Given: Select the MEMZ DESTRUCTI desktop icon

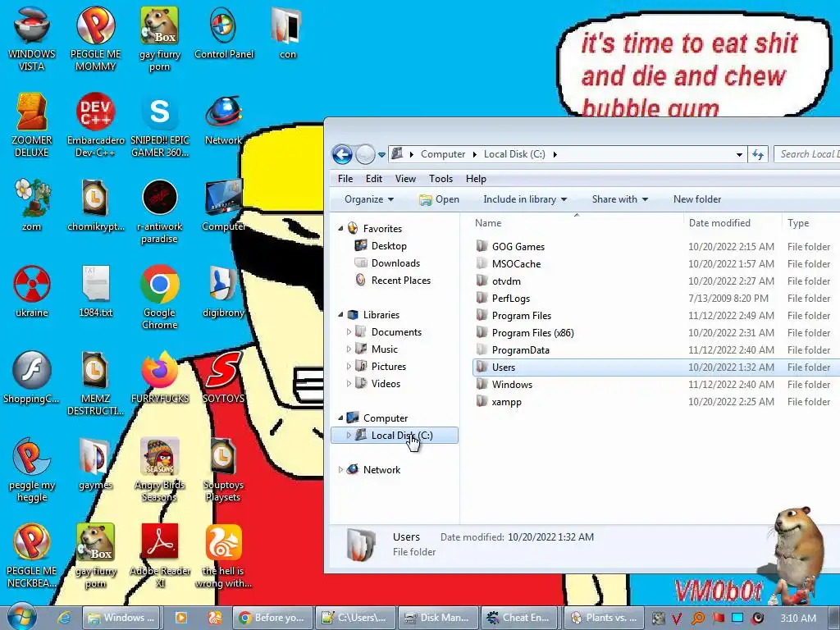Looking at the screenshot, I should point(95,383).
